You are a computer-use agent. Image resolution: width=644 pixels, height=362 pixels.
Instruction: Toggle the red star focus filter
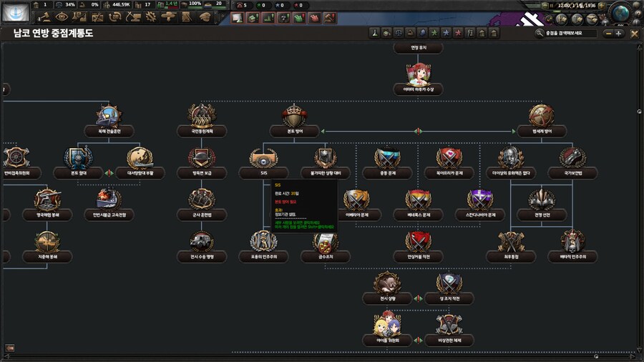coord(457,33)
